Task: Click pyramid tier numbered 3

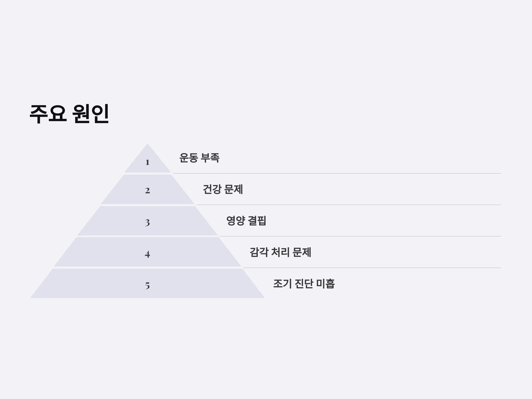Action: (x=147, y=221)
